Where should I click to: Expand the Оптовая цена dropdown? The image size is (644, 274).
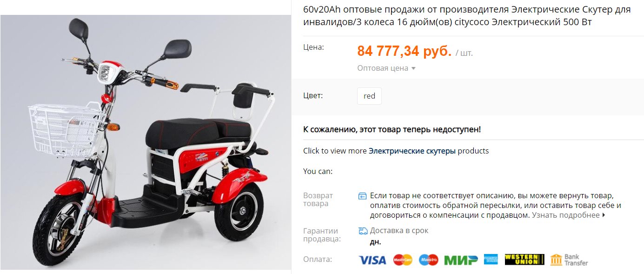click(386, 68)
